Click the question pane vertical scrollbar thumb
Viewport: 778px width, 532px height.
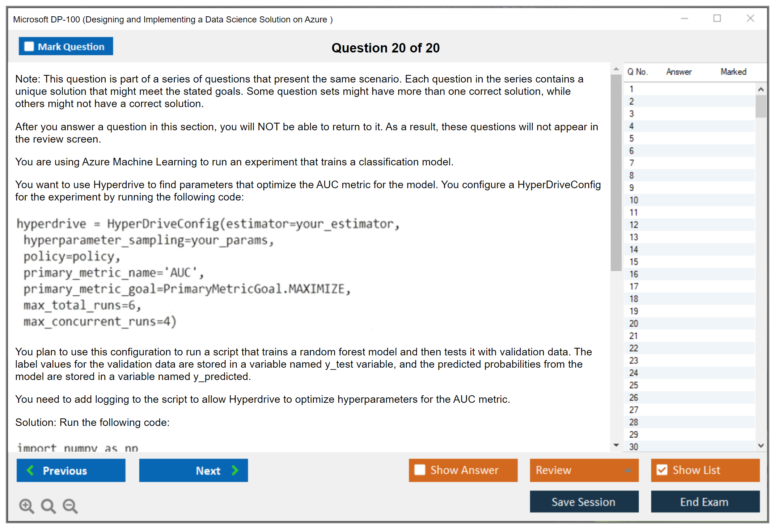(616, 172)
